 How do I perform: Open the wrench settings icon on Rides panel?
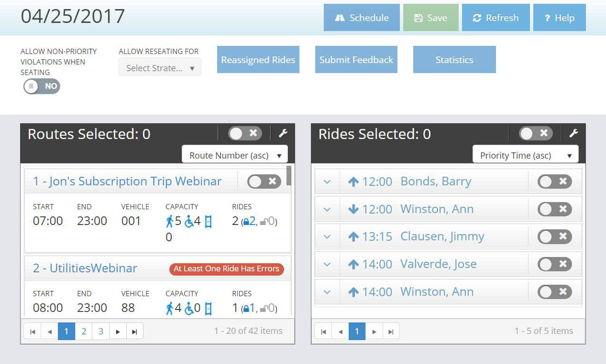tap(573, 134)
